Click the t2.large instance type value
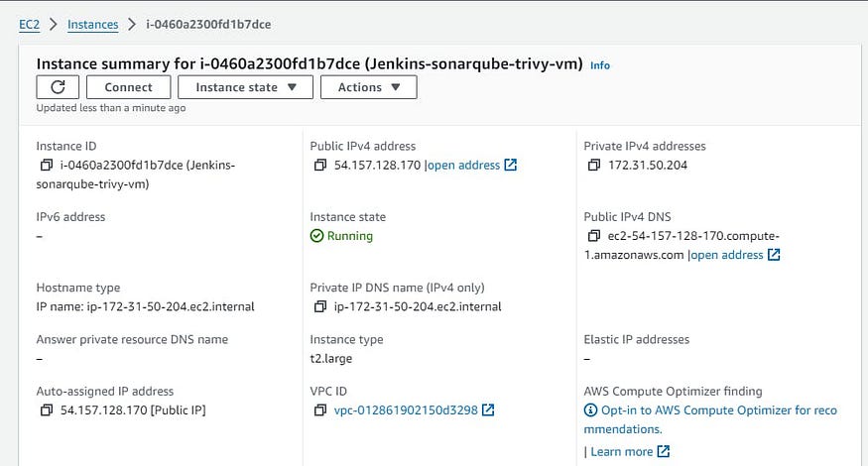Viewport: 868px width, 466px height. pos(331,359)
